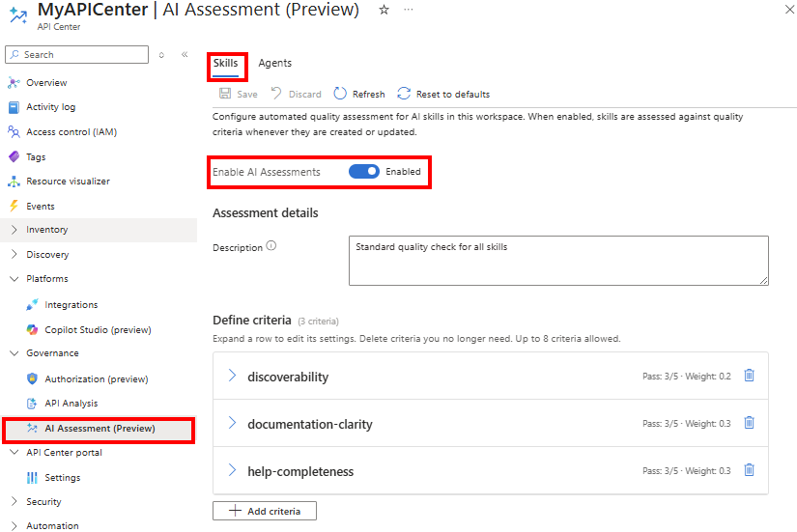Click the Save toolbar button
Screen dimensions: 797x532
238,94
